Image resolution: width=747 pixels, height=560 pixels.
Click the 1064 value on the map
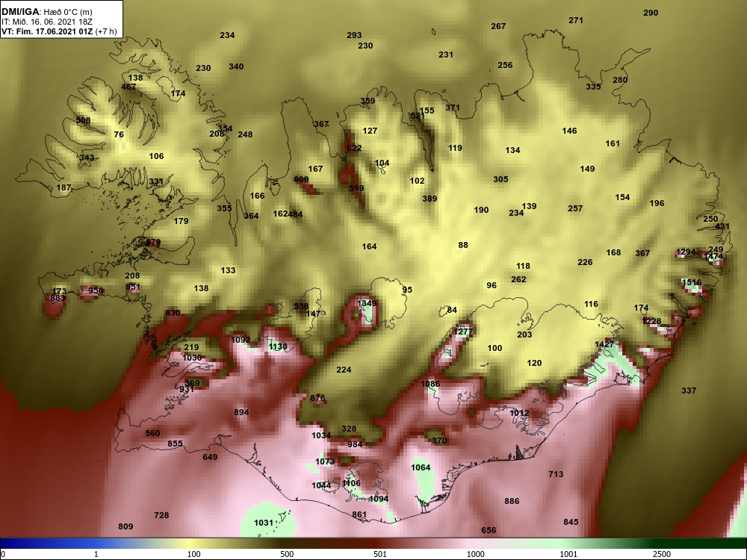(x=421, y=467)
